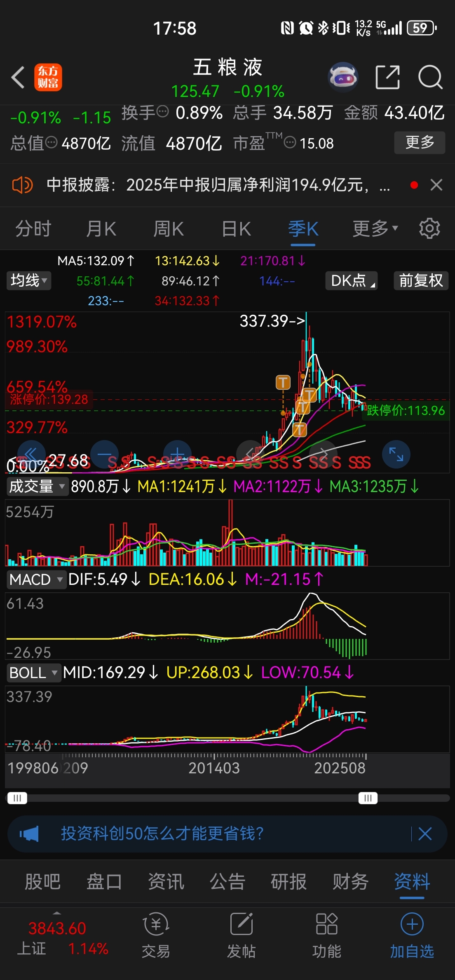Open the 均线 indicator dropdown
455x980 pixels.
pos(29,280)
